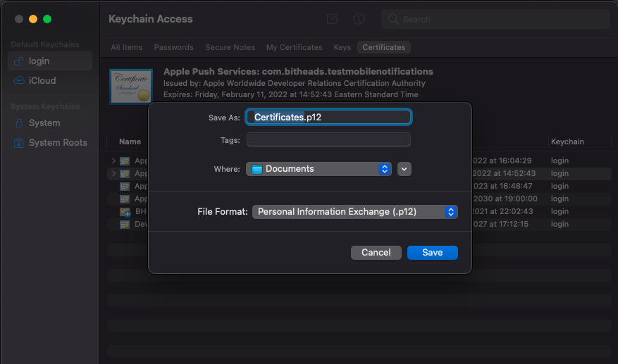Click the yellow minimize window button
The image size is (618, 364).
tap(33, 19)
